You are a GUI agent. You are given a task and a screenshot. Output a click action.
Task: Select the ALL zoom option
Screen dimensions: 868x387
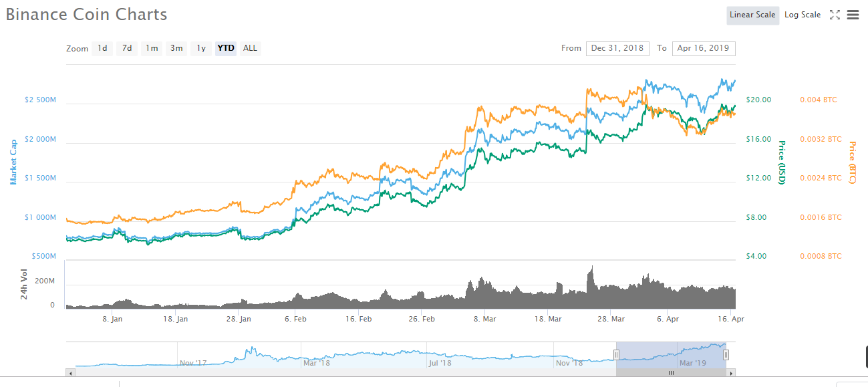point(250,48)
